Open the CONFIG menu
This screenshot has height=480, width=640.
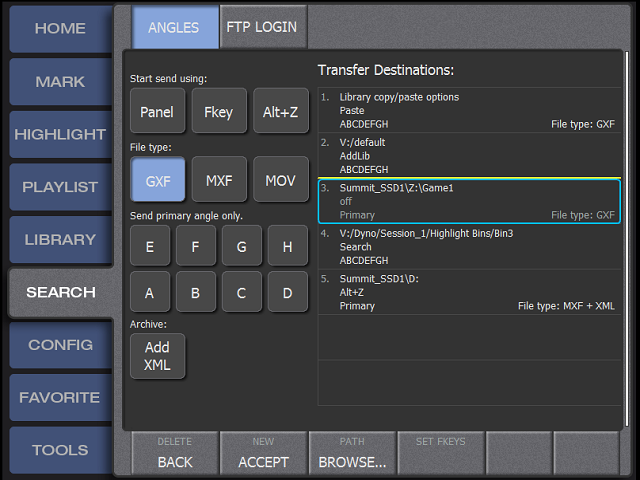60,345
